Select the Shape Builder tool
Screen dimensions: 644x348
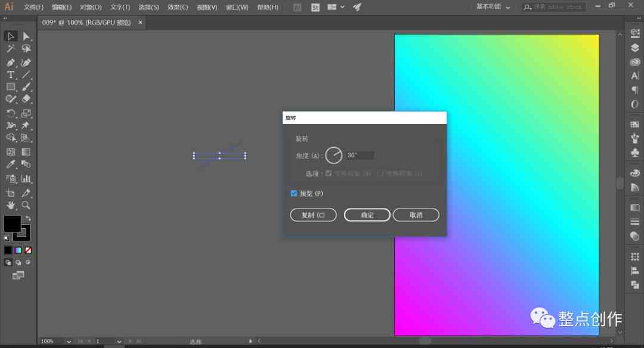pyautogui.click(x=11, y=138)
